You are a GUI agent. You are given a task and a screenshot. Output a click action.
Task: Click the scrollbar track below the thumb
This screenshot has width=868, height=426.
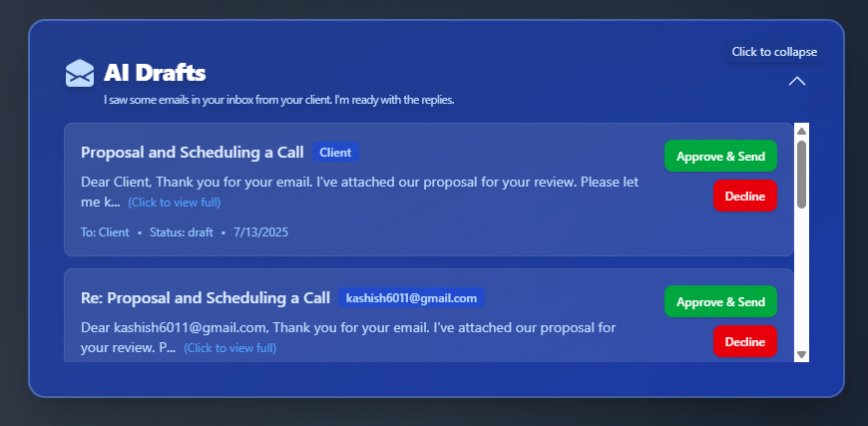pos(801,279)
